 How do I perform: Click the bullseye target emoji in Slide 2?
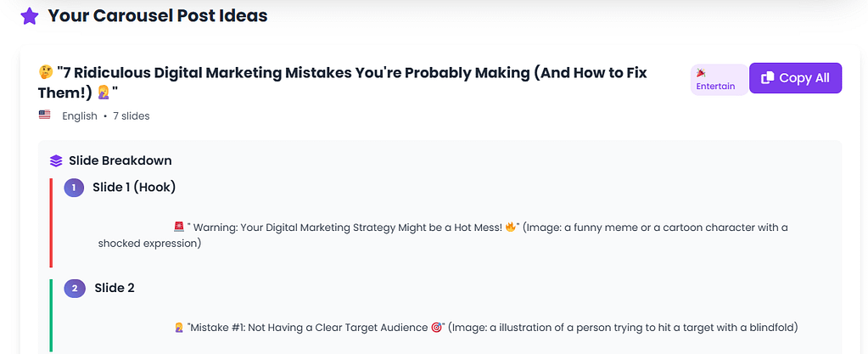436,328
